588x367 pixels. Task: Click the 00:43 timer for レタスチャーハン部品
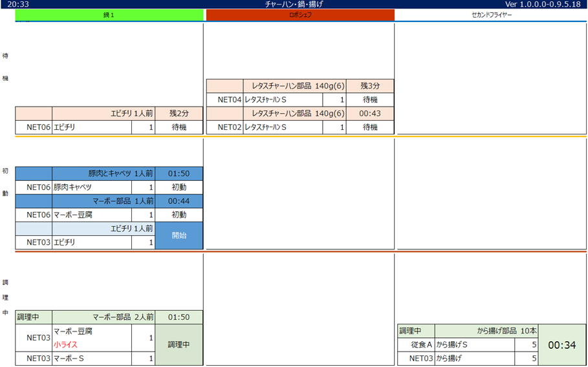coord(369,114)
